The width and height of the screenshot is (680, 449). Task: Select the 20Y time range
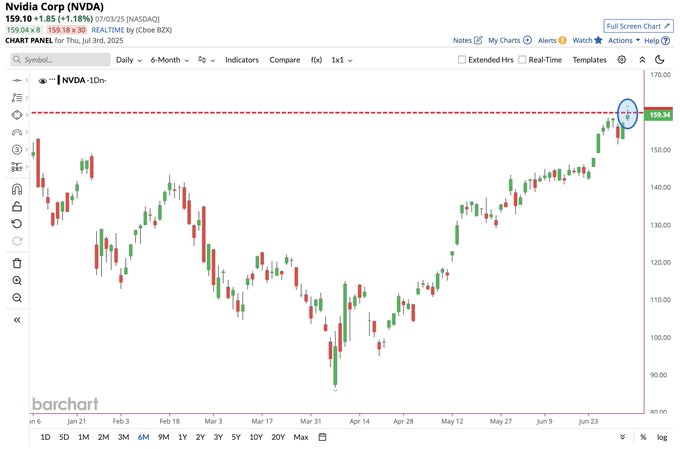coord(278,437)
